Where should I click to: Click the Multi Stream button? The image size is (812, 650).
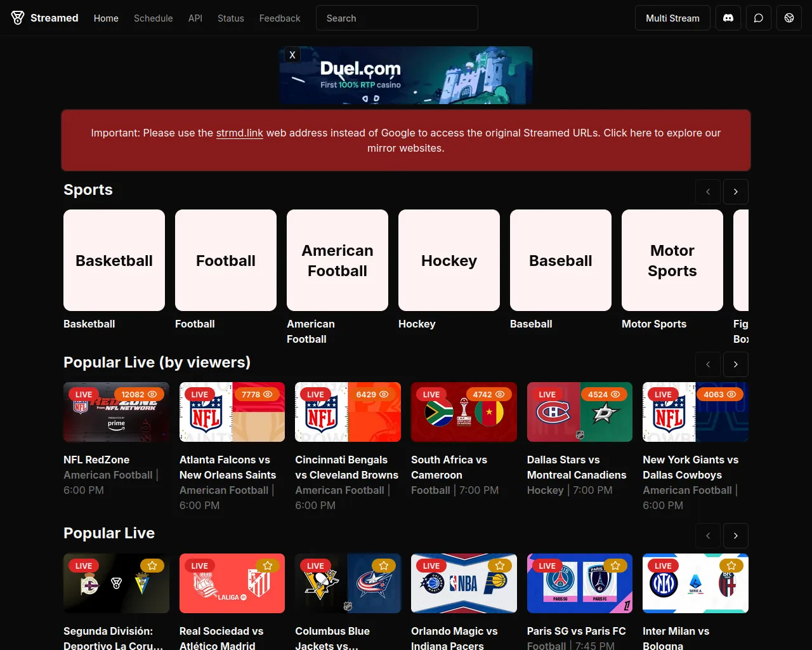click(x=672, y=18)
